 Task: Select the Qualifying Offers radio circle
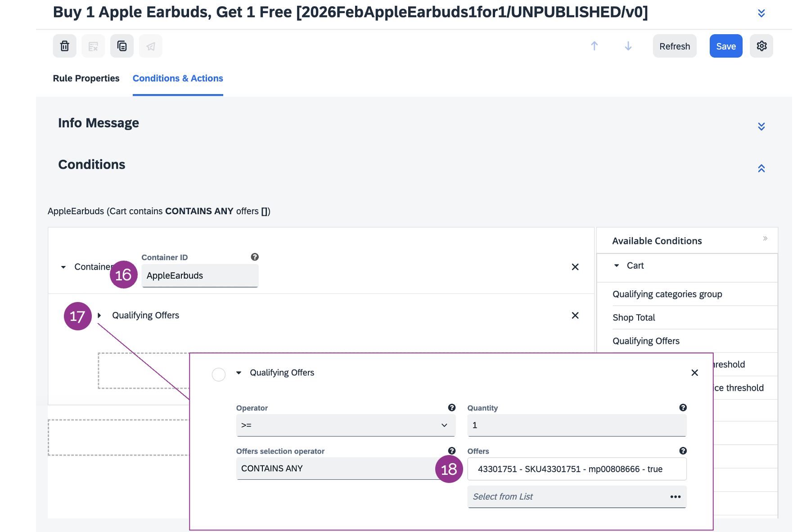[x=219, y=374]
